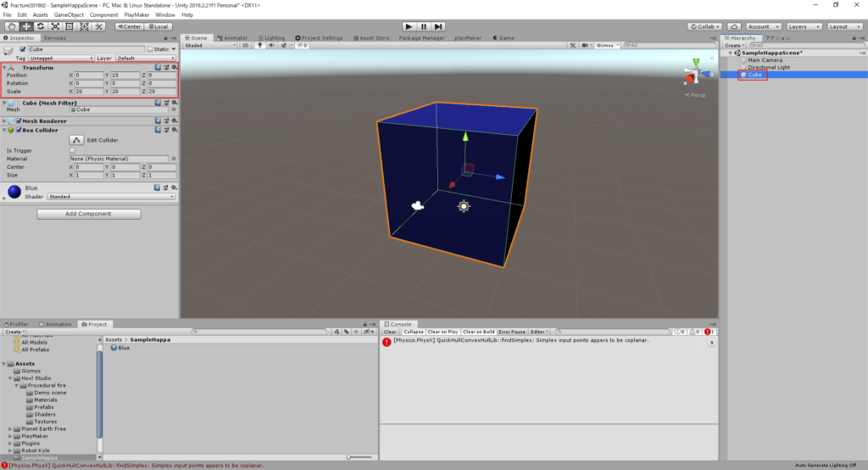Search project by label icon
This screenshot has height=470, width=868.
(x=347, y=332)
